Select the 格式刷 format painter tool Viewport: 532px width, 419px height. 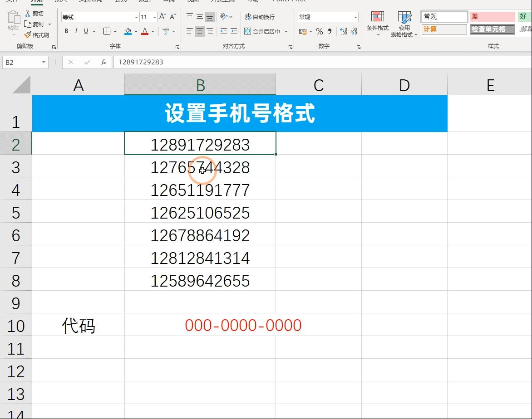click(39, 35)
